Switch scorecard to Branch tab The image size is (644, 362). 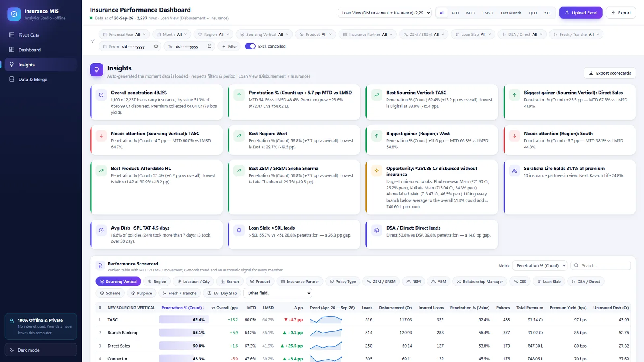[230, 282]
